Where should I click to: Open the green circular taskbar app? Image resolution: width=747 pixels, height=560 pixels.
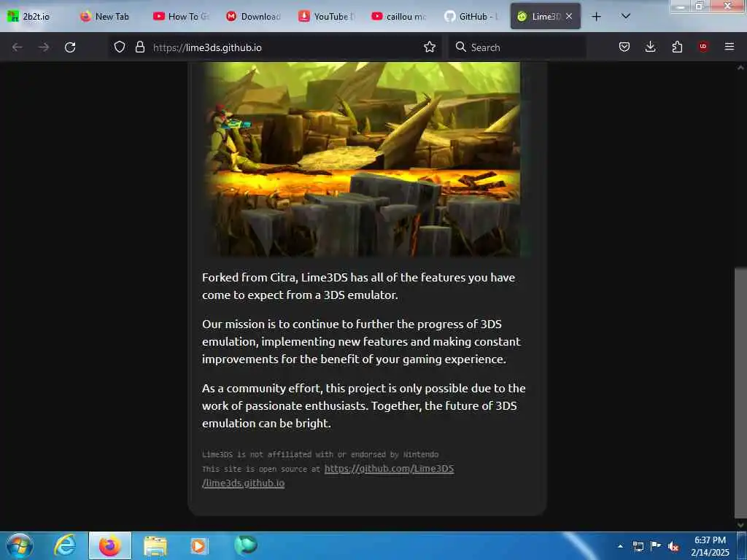click(246, 545)
